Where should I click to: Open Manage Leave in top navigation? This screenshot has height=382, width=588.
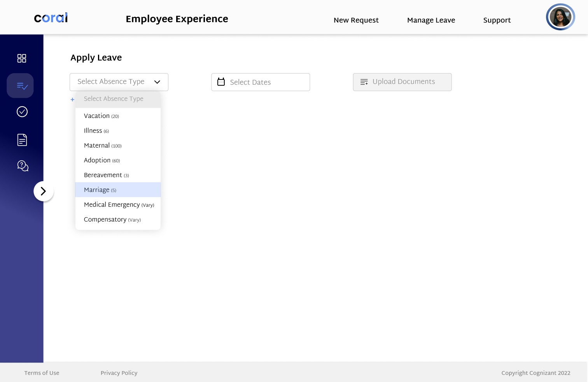pos(431,20)
